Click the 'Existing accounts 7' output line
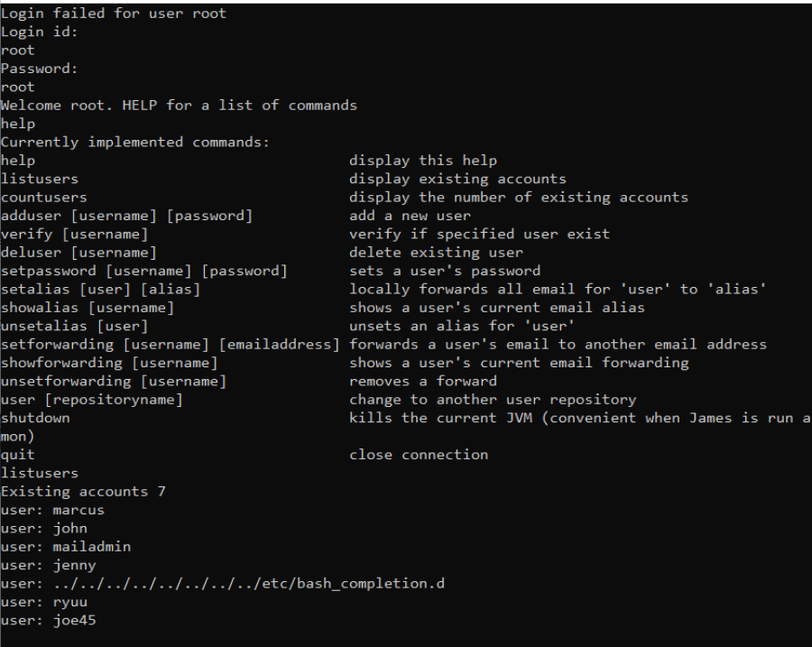812x647 pixels. 83,492
